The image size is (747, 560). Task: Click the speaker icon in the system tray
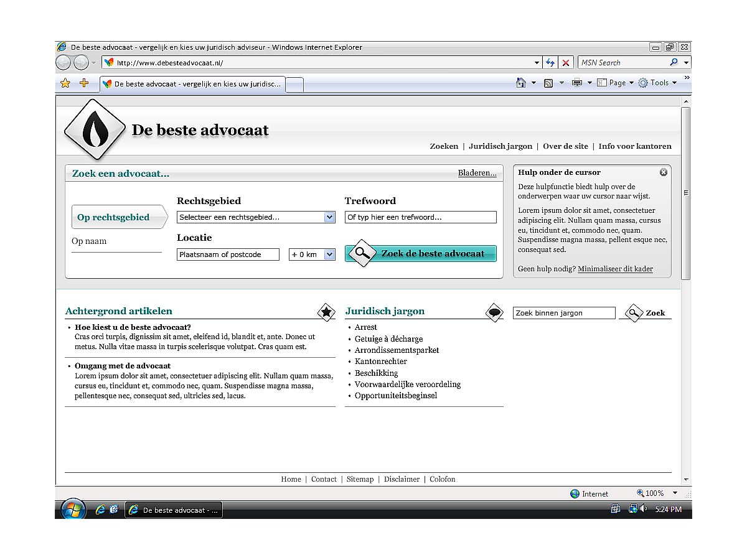pyautogui.click(x=643, y=508)
